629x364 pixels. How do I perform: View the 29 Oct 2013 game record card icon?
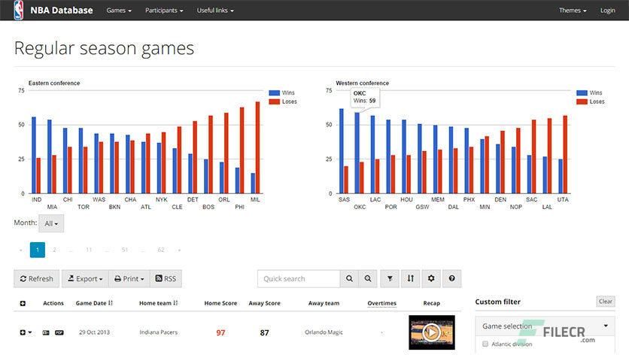click(46, 332)
